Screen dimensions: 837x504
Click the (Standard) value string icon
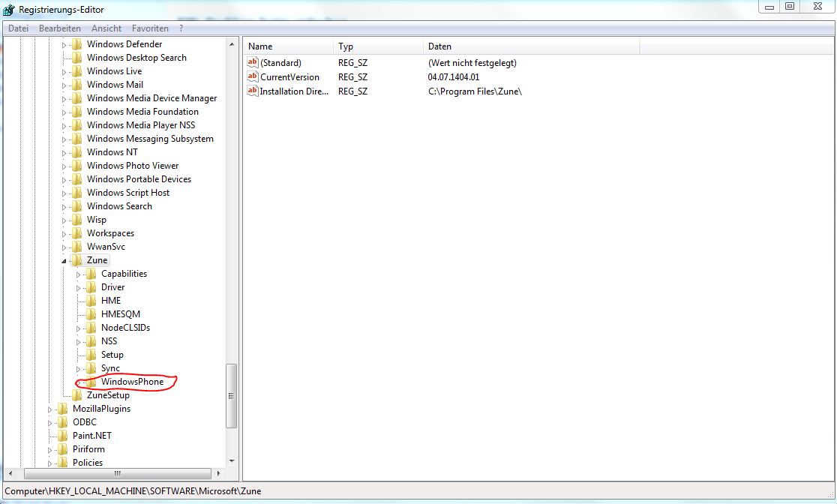click(253, 62)
